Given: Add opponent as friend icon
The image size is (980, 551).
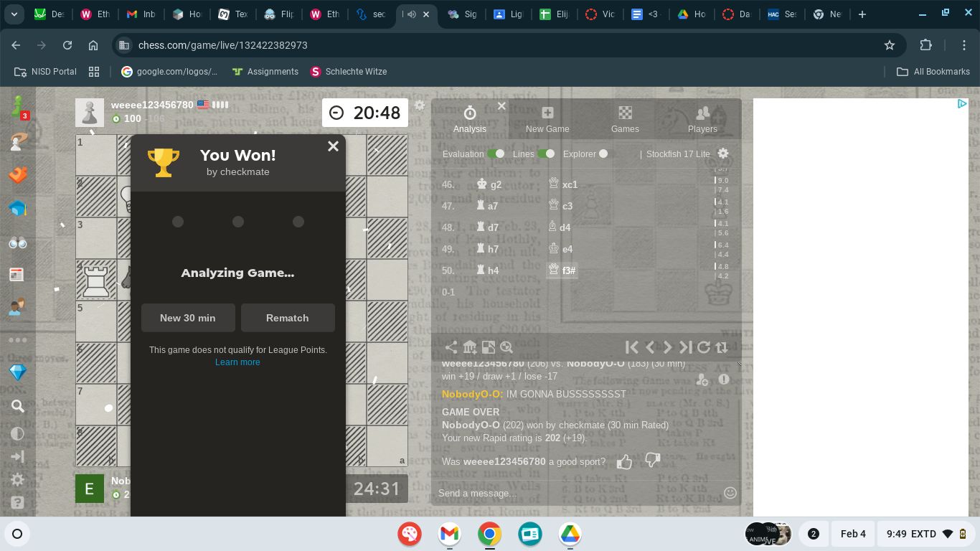Looking at the screenshot, I should coord(702,380).
